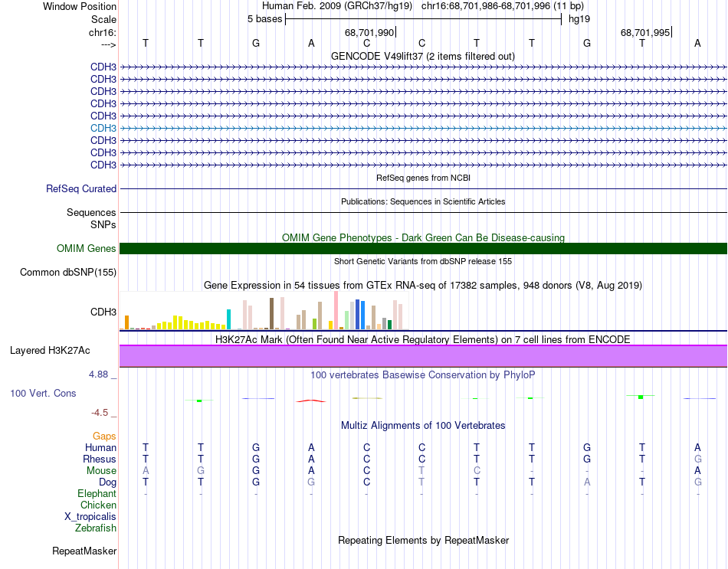Click the cyan bar in GTEx expression chart
The height and width of the screenshot is (569, 728).
tap(228, 319)
